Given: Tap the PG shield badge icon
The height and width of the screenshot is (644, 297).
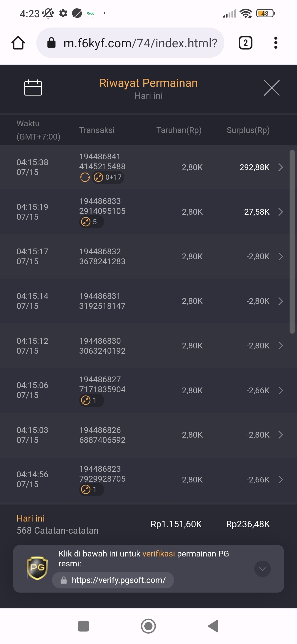Looking at the screenshot, I should 37,568.
